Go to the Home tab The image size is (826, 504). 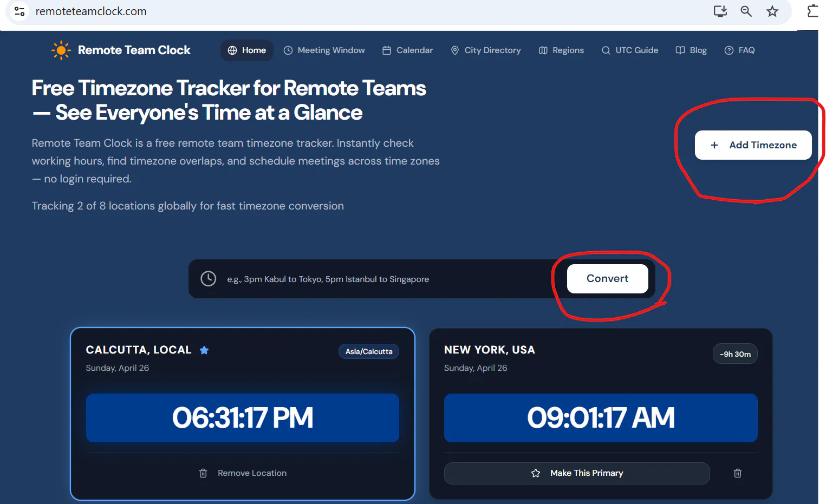click(x=247, y=50)
